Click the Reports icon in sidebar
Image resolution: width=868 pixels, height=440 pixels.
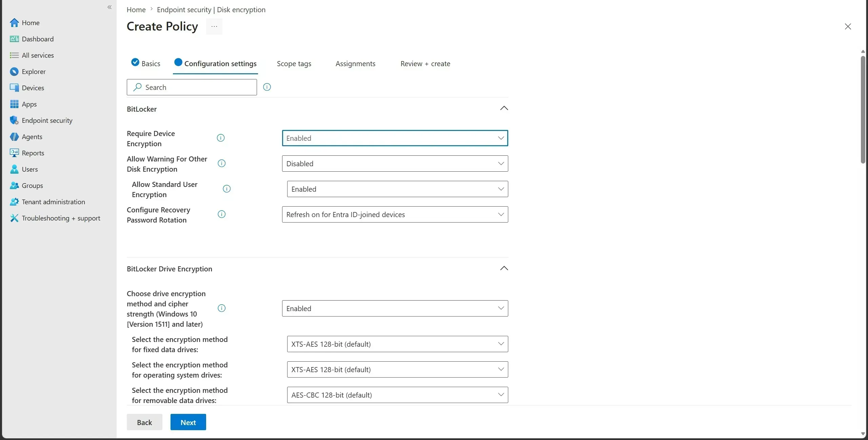click(14, 153)
